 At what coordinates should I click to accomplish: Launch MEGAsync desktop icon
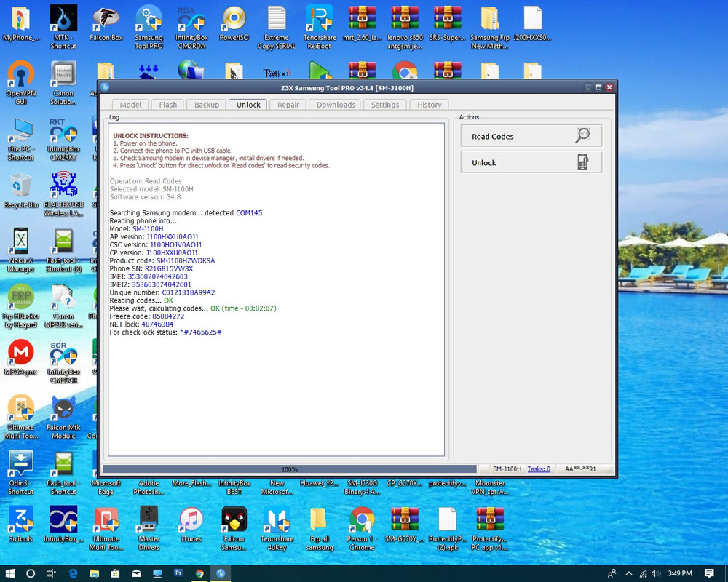pyautogui.click(x=21, y=357)
